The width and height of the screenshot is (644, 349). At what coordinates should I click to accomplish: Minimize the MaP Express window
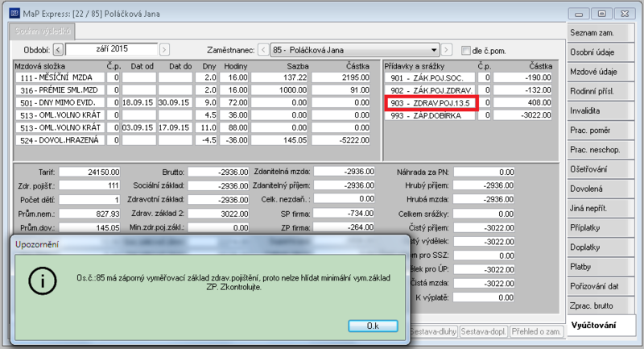(x=579, y=14)
